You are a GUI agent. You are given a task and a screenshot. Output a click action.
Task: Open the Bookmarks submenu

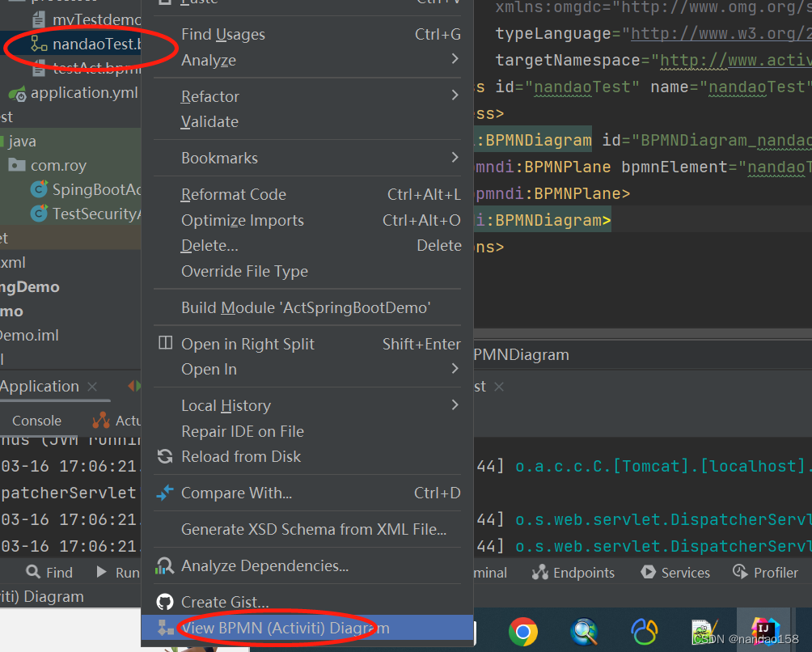307,158
